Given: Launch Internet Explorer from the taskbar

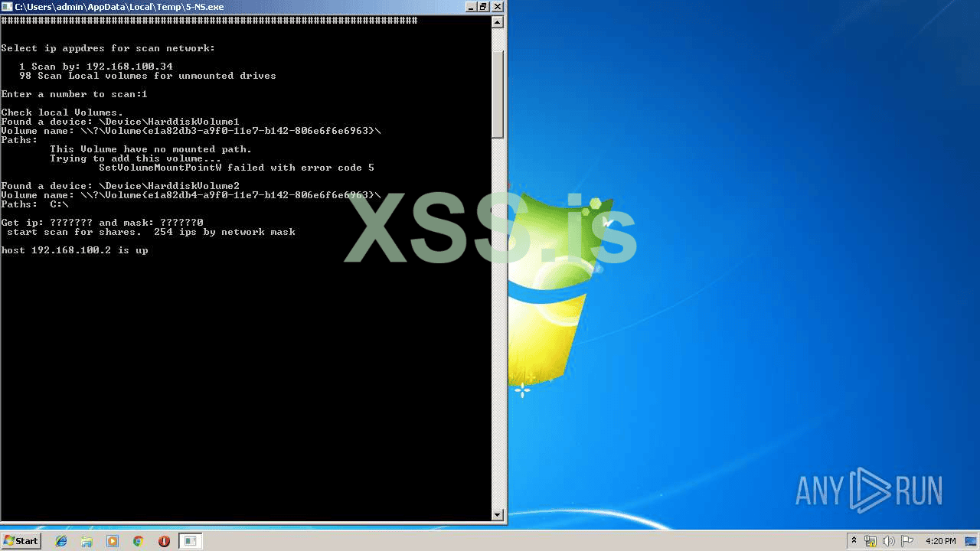Looking at the screenshot, I should point(61,541).
